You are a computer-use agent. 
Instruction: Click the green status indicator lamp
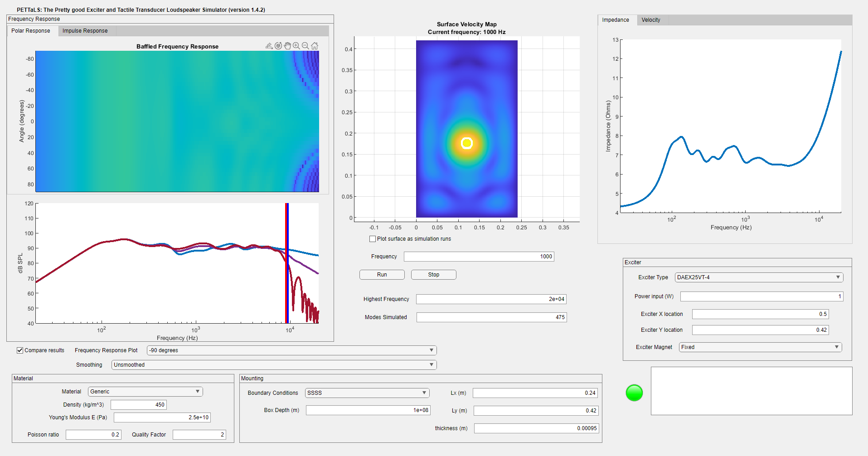(x=634, y=393)
